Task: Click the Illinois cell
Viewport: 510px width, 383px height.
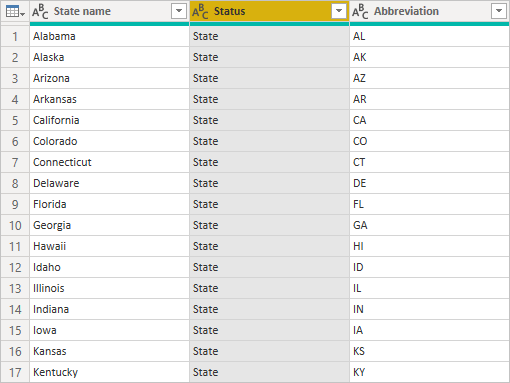Action: (x=109, y=288)
